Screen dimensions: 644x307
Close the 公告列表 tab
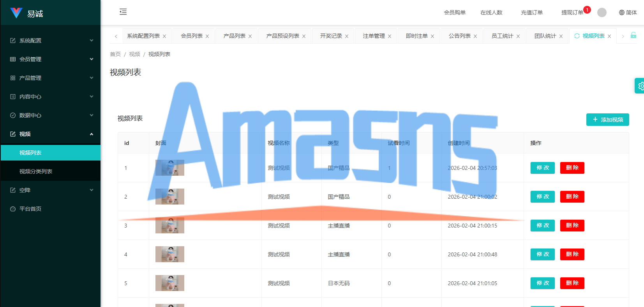(x=475, y=36)
